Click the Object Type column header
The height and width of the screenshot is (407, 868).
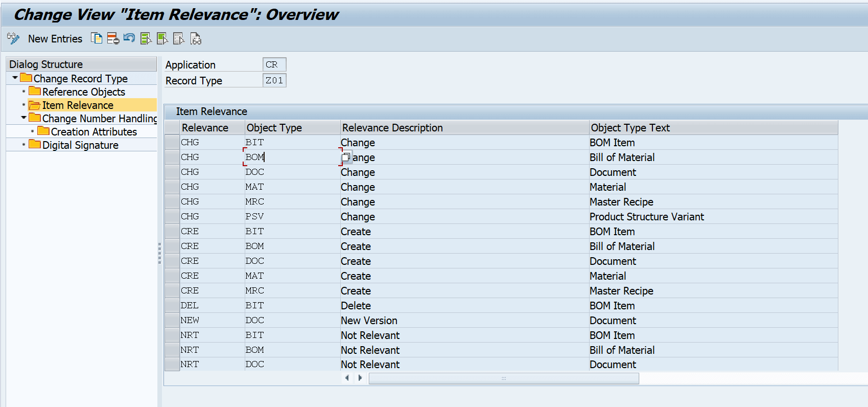[292, 128]
